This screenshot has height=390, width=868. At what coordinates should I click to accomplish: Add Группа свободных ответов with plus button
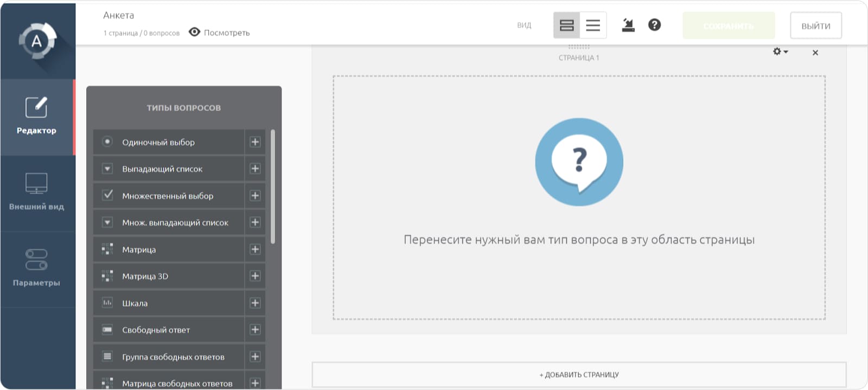click(x=255, y=356)
